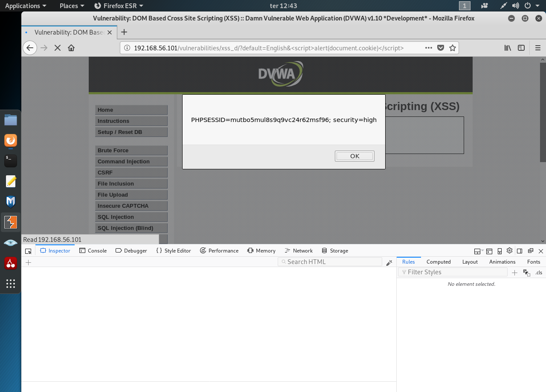Image resolution: width=546 pixels, height=392 pixels.
Task: Select the Layout sidebar tab
Action: 470,262
